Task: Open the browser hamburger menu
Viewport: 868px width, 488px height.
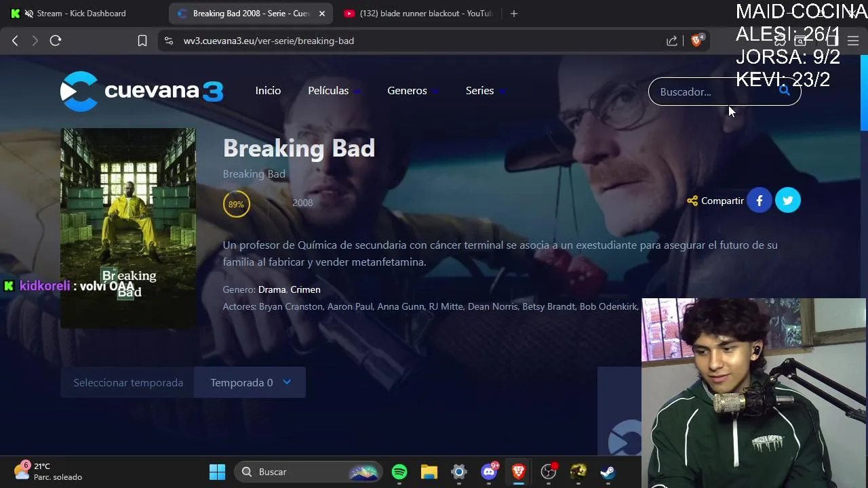Action: [x=853, y=41]
